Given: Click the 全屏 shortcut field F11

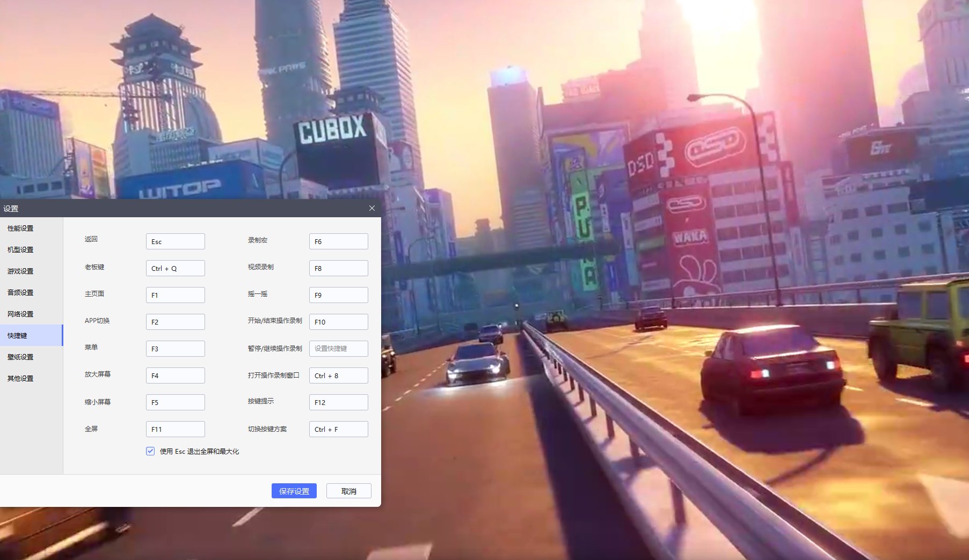Looking at the screenshot, I should (x=176, y=429).
